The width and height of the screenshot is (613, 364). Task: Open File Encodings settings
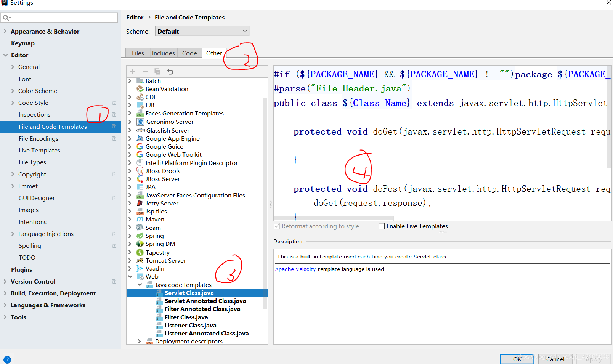click(x=39, y=138)
